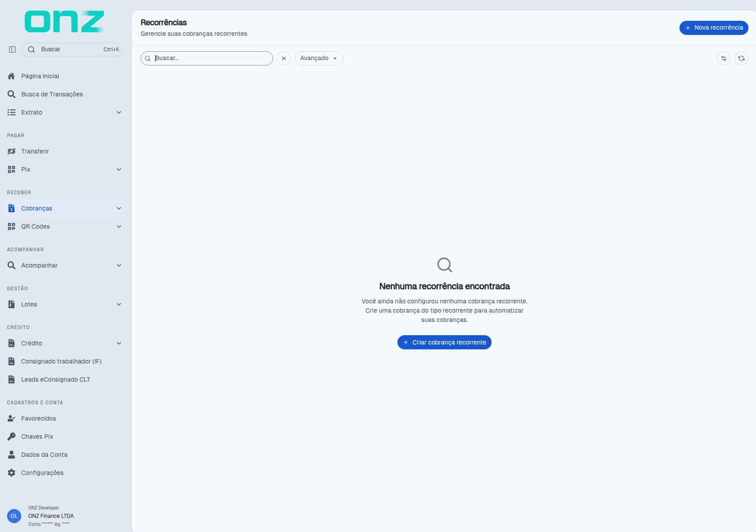
Task: Expand the QR Codes chevron
Action: click(119, 226)
